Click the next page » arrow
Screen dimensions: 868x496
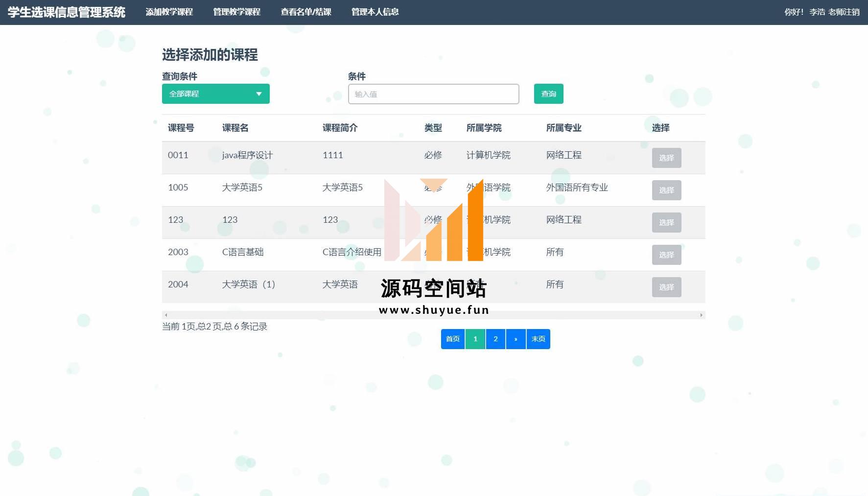516,339
